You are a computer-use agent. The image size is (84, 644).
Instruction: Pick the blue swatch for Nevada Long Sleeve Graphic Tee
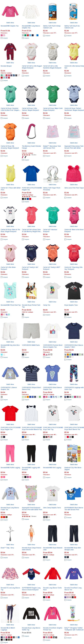pos(38,35)
